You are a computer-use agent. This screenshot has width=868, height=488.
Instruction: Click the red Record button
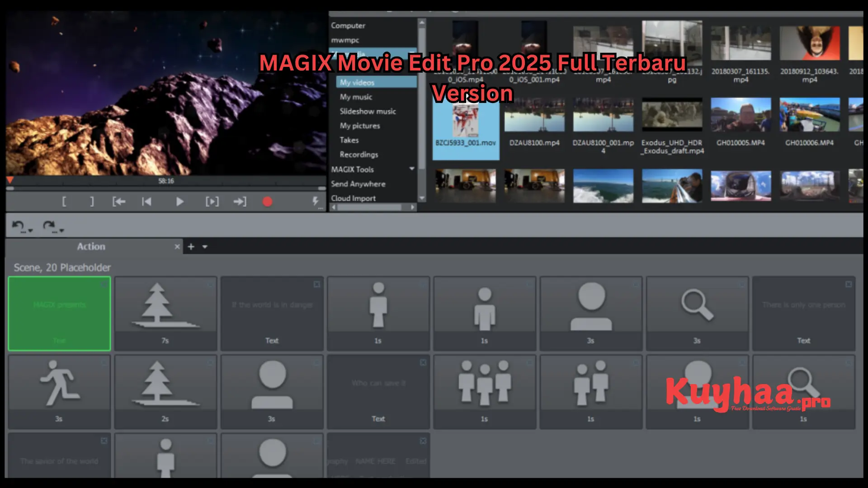point(267,202)
